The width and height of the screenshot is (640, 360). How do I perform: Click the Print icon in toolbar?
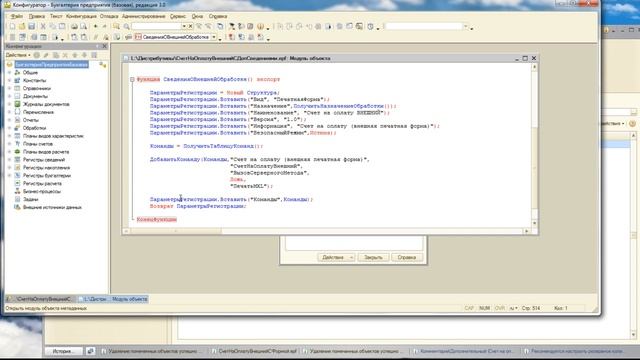click(x=74, y=27)
